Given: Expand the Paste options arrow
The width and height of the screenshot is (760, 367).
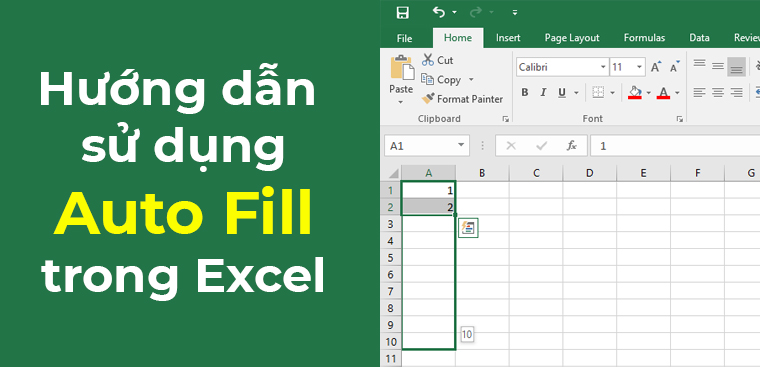Looking at the screenshot, I should [x=401, y=102].
